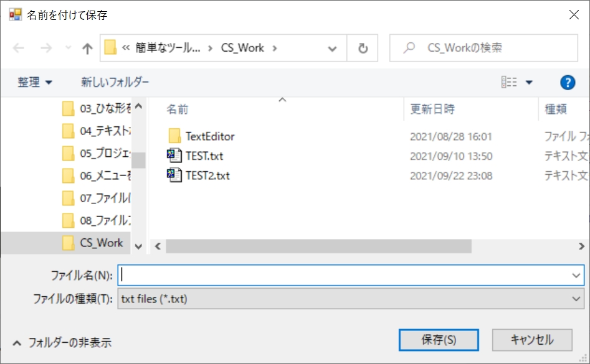Click the application icon in the title bar

click(14, 14)
